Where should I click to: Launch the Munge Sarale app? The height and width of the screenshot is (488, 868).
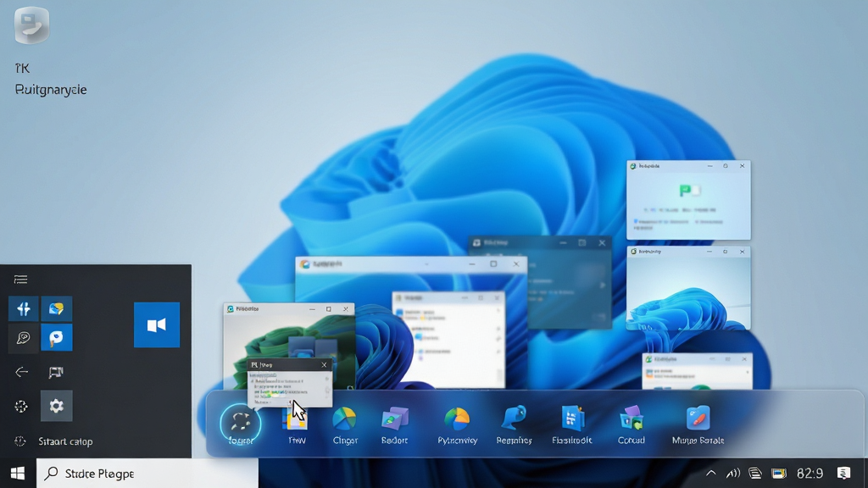698,425
